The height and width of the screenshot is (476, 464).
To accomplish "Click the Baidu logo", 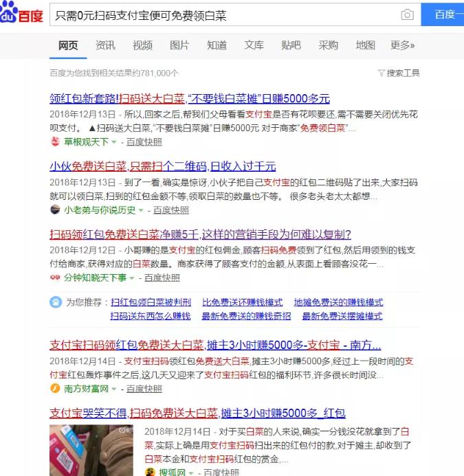I will click(22, 14).
